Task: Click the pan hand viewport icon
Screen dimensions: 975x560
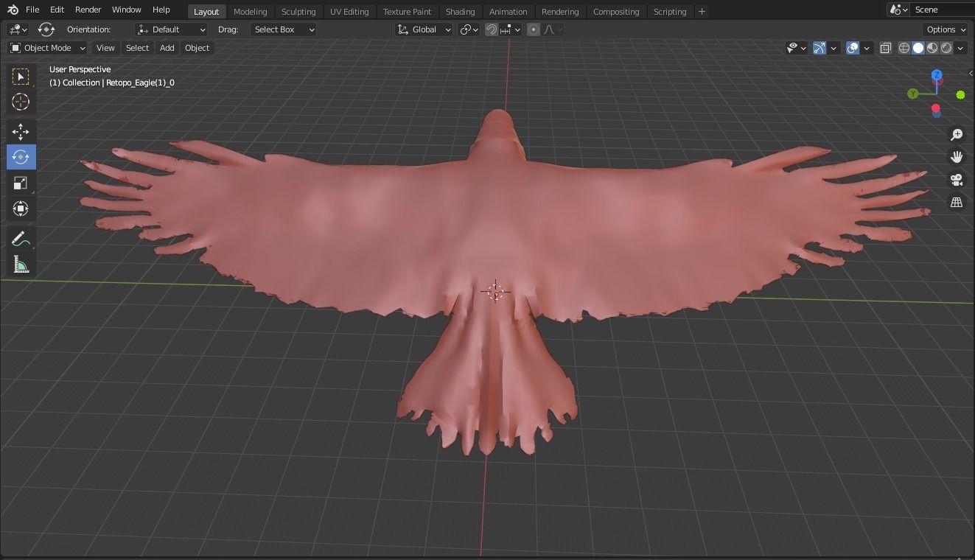Action: (x=957, y=157)
